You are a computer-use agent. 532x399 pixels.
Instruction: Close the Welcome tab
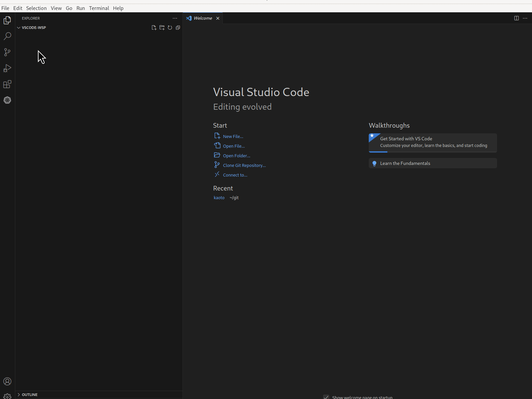[218, 18]
